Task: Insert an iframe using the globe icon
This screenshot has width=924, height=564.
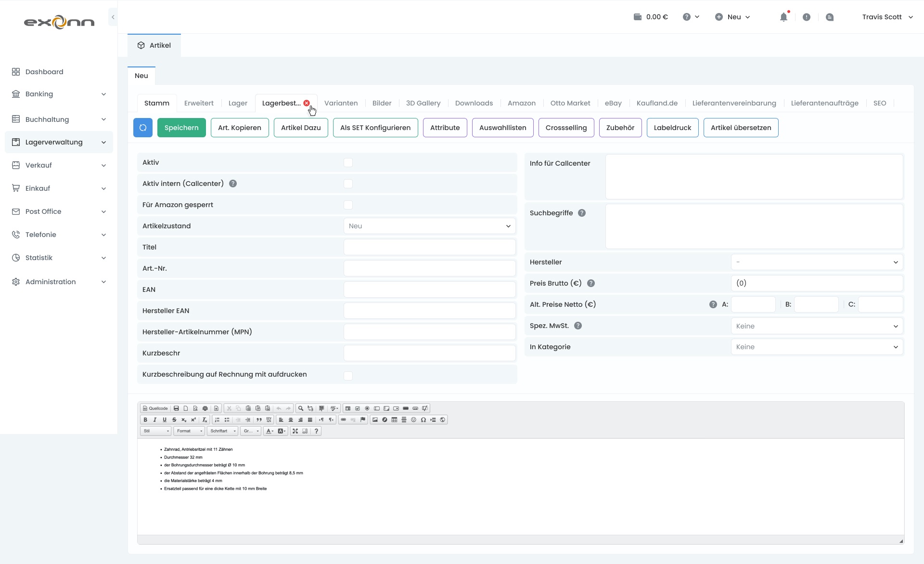Action: [x=442, y=420]
